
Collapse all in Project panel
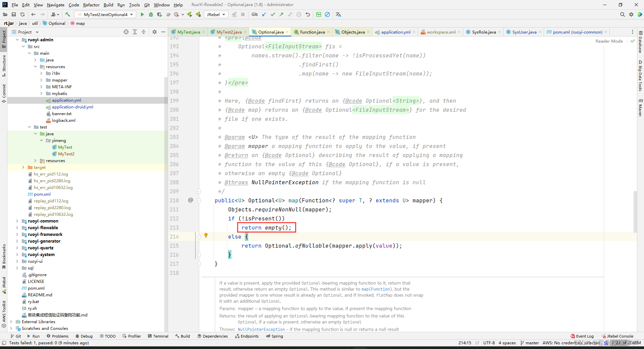tap(144, 32)
